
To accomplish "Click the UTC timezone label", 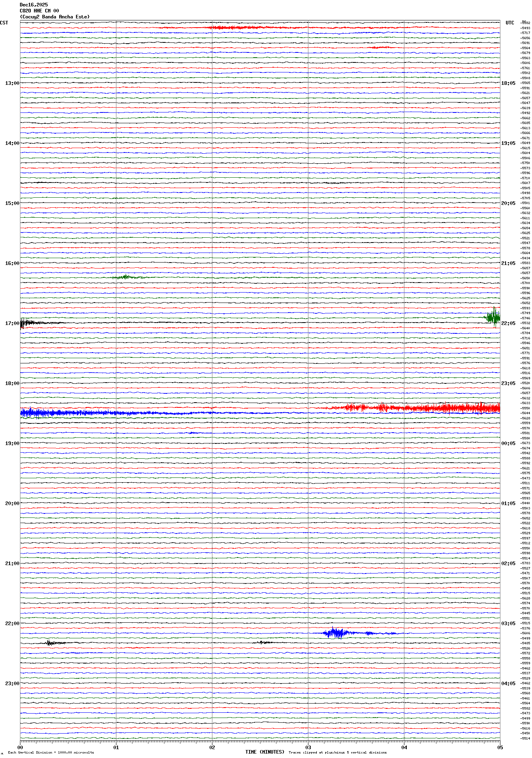I will point(510,23).
